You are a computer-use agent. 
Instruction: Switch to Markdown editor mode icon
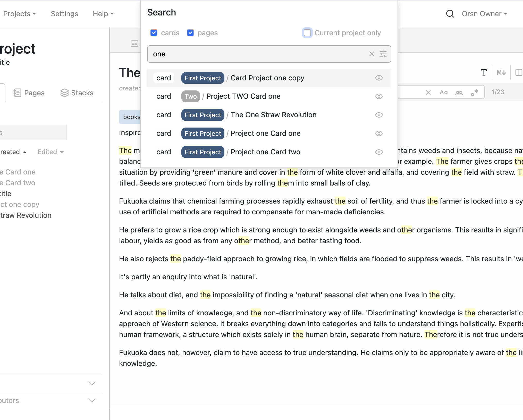[x=501, y=73]
